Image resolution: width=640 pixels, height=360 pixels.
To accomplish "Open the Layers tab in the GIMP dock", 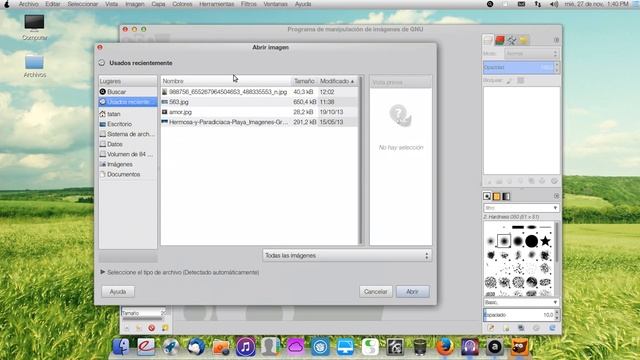I will 489,40.
